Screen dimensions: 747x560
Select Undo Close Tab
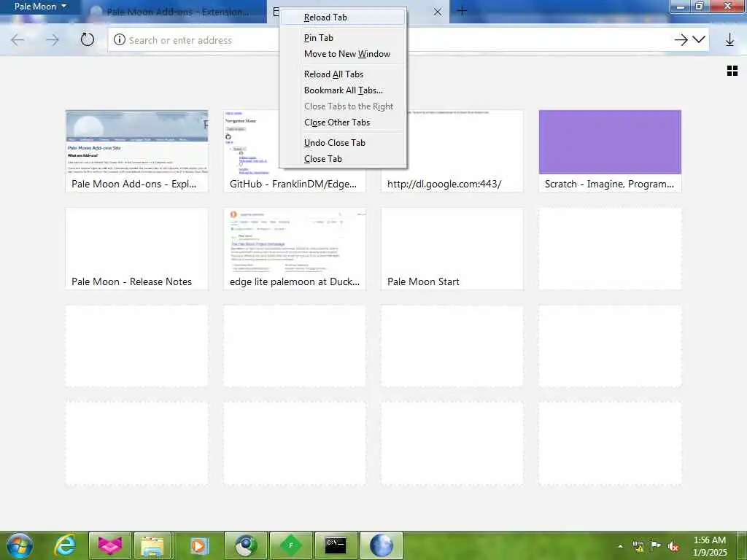(343, 143)
